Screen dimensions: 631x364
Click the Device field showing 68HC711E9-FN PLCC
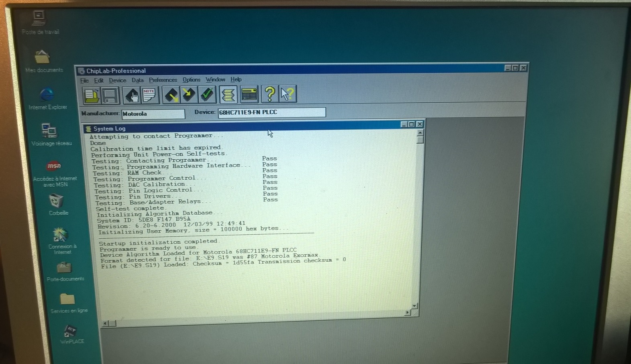[272, 112]
